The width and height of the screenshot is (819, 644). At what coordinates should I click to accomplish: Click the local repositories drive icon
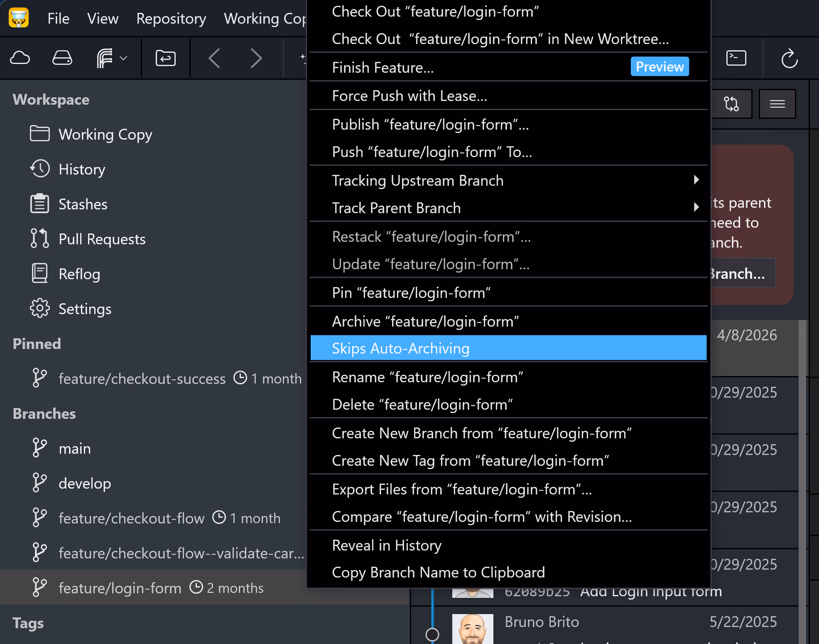(x=62, y=58)
